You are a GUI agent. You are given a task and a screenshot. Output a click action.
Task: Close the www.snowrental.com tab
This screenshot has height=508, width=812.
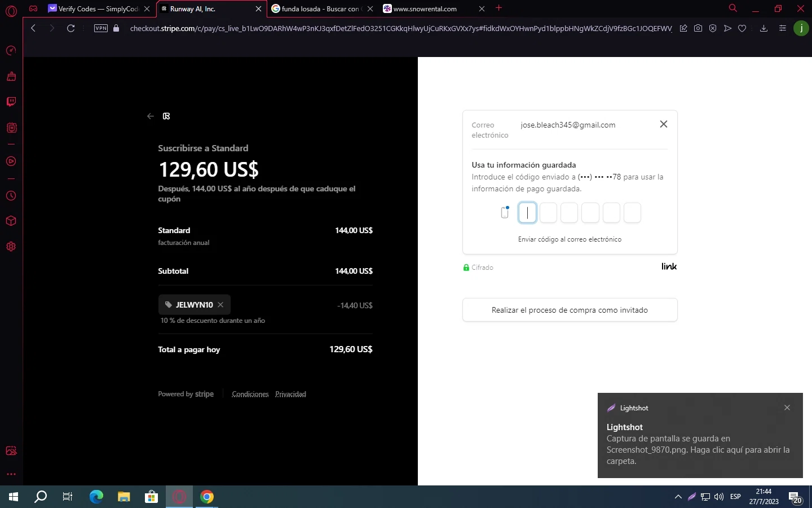point(482,9)
